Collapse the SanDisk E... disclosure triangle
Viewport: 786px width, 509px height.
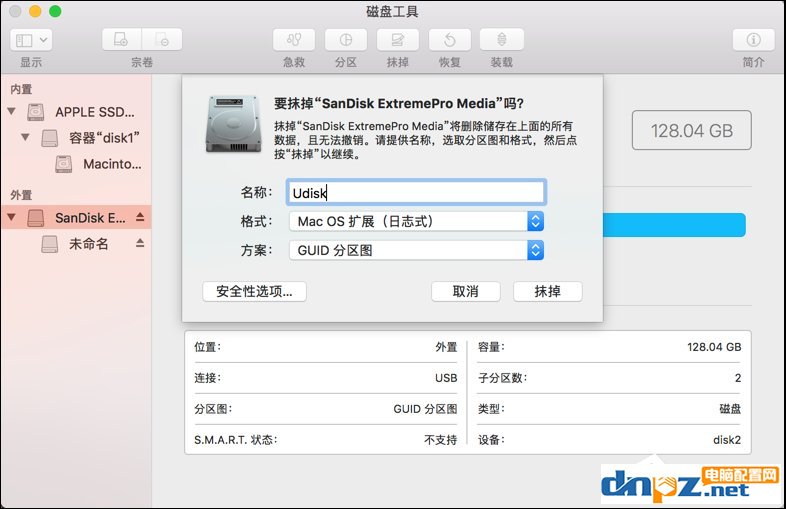(x=12, y=217)
